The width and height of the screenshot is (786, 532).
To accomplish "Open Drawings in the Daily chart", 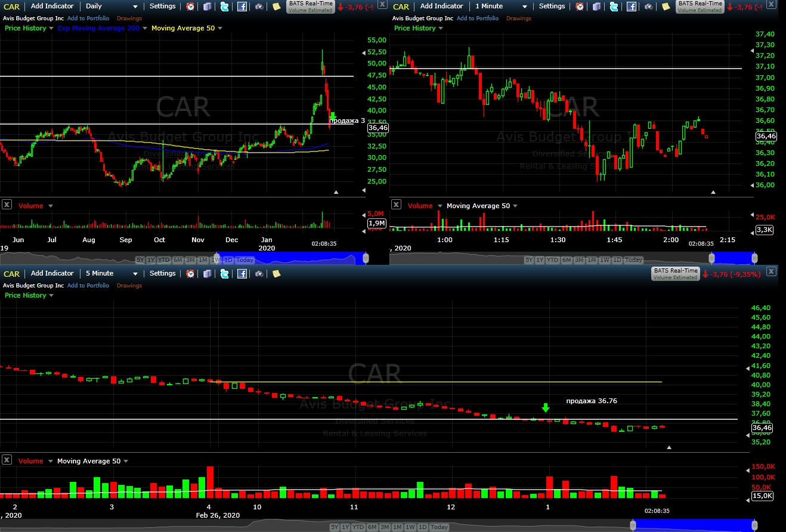I will pos(129,18).
